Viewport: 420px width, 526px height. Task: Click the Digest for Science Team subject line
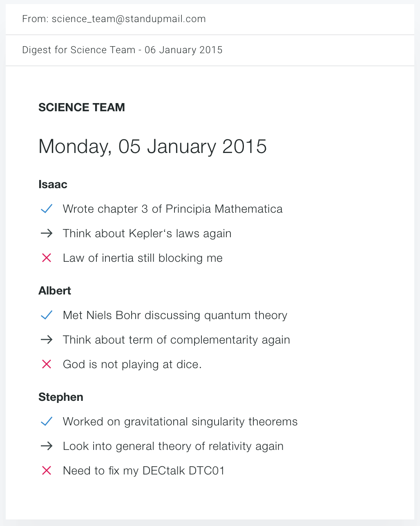tap(122, 50)
